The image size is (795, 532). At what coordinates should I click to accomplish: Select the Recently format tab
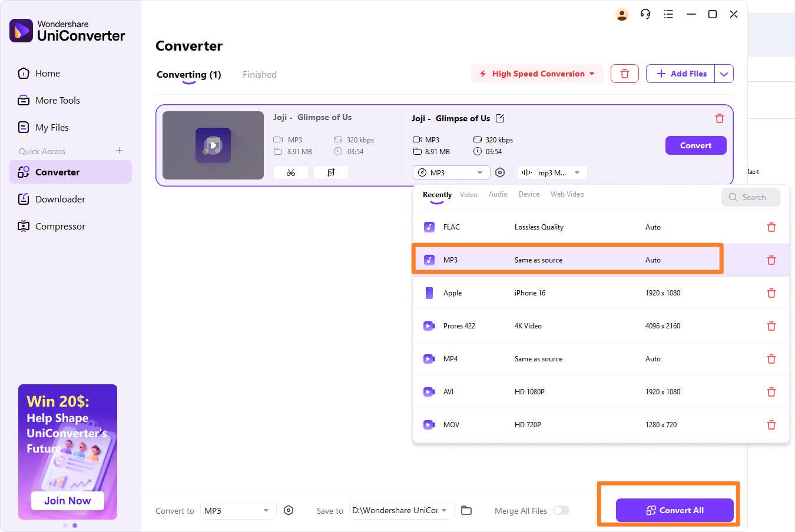click(x=437, y=195)
